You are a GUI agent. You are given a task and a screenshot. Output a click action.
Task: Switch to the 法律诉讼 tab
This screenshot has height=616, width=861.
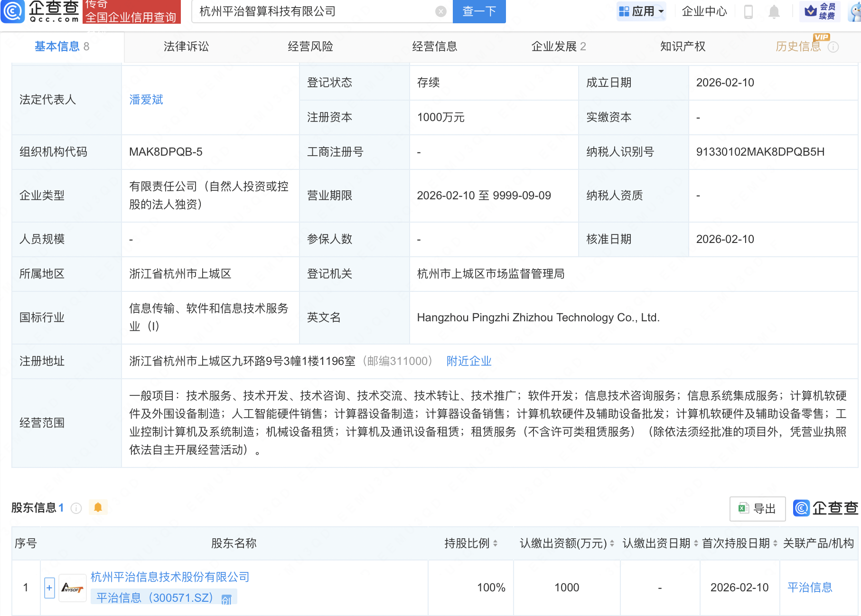[186, 47]
